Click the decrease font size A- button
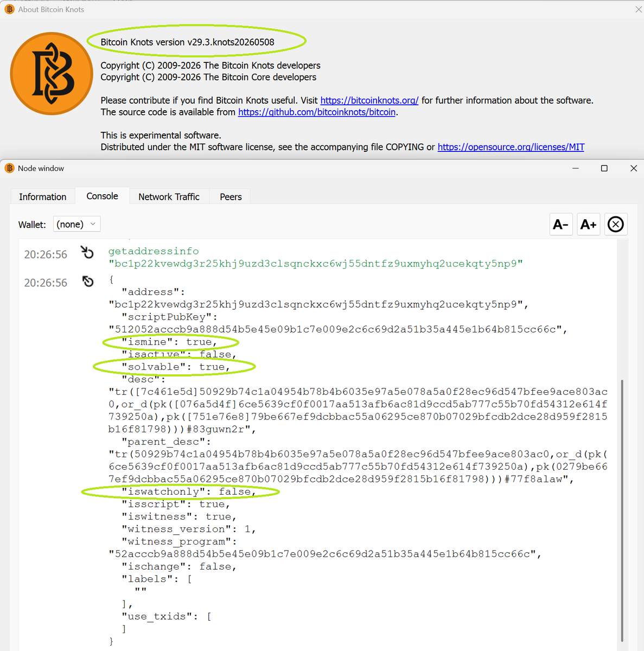Image resolution: width=644 pixels, height=651 pixels. (x=560, y=224)
